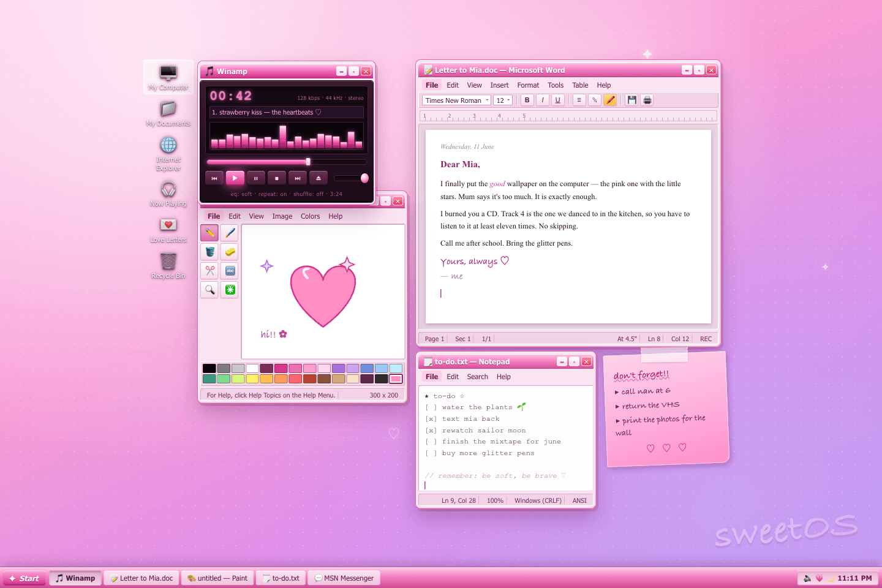Toggle Bold formatting in Word

point(527,100)
